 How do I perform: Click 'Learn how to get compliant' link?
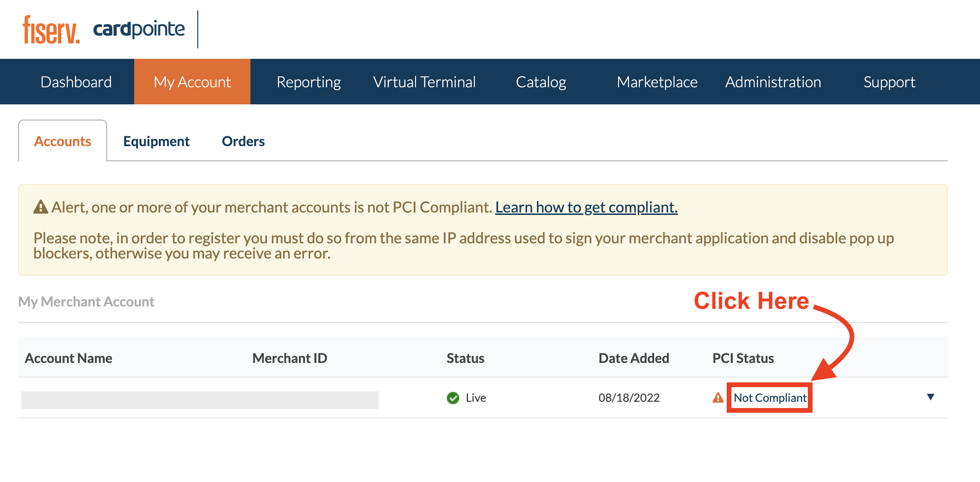pos(586,207)
